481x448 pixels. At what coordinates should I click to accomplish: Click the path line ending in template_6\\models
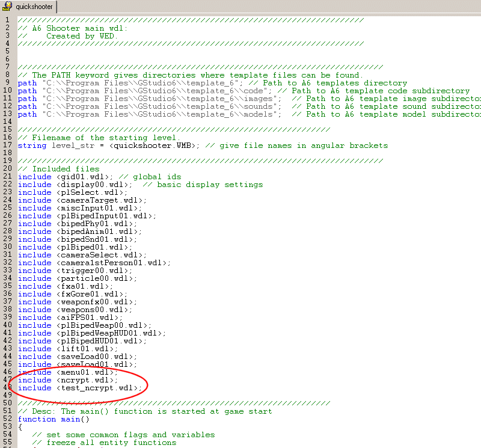(x=250, y=114)
